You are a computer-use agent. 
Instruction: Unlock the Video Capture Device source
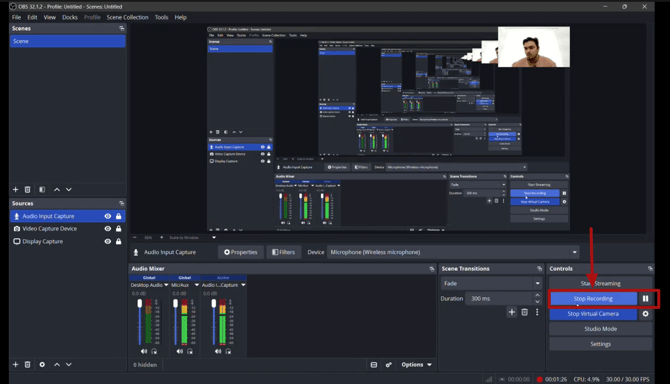(x=118, y=229)
